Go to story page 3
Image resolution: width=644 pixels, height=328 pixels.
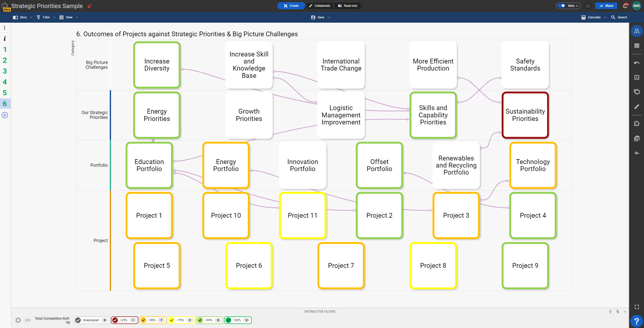point(5,71)
